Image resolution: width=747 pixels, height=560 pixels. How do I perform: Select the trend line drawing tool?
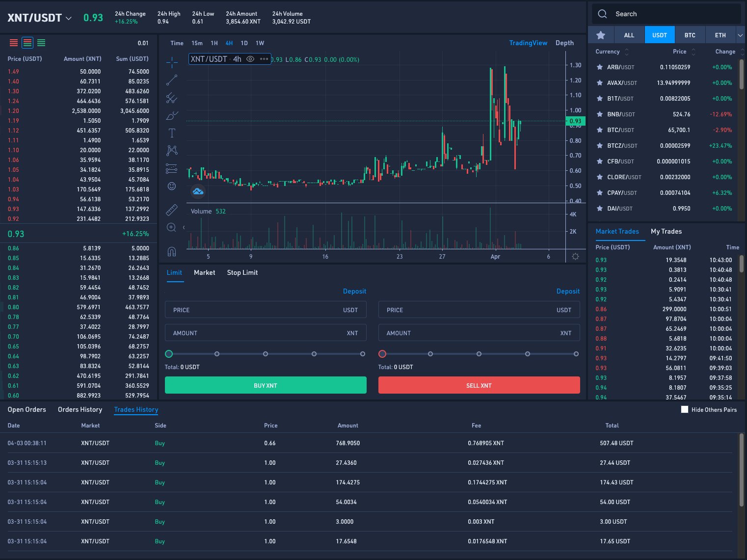(172, 80)
